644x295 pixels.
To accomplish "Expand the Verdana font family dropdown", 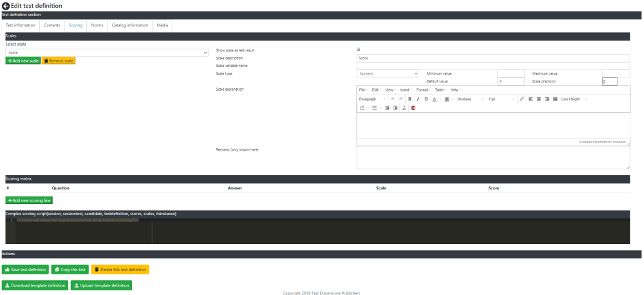I will 470,99.
